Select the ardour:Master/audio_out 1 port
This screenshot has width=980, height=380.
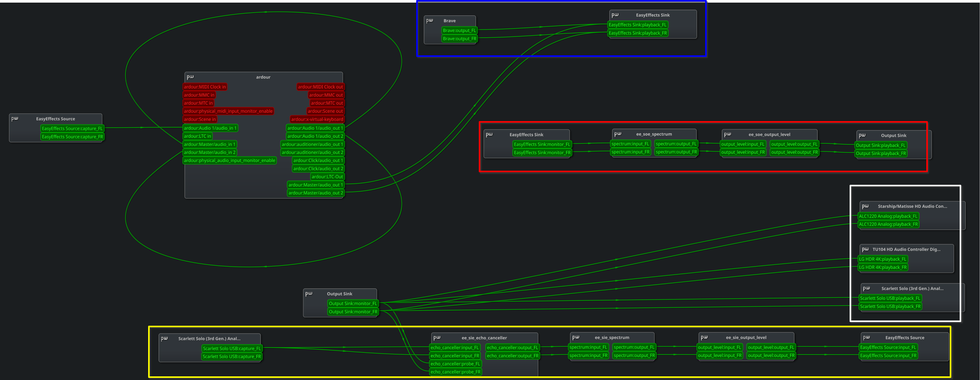tap(316, 185)
